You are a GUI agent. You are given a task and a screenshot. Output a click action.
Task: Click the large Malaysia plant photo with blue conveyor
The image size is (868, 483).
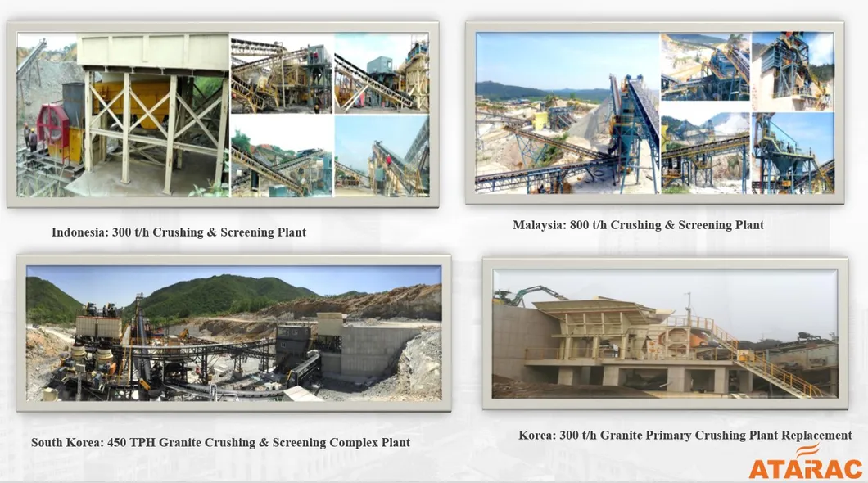[567, 113]
